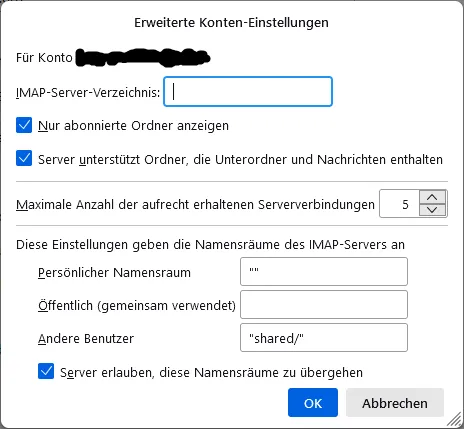Toggle Server unterstützt Ordner checkbox
Image resolution: width=464 pixels, height=429 pixels.
pyautogui.click(x=24, y=158)
